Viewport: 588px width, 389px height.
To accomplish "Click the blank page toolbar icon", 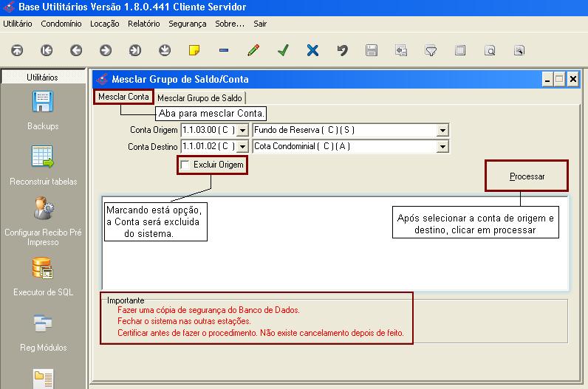I will click(460, 50).
